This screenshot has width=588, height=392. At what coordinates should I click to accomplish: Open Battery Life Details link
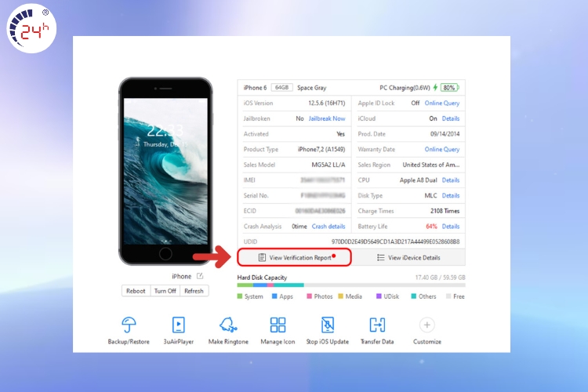tap(451, 227)
